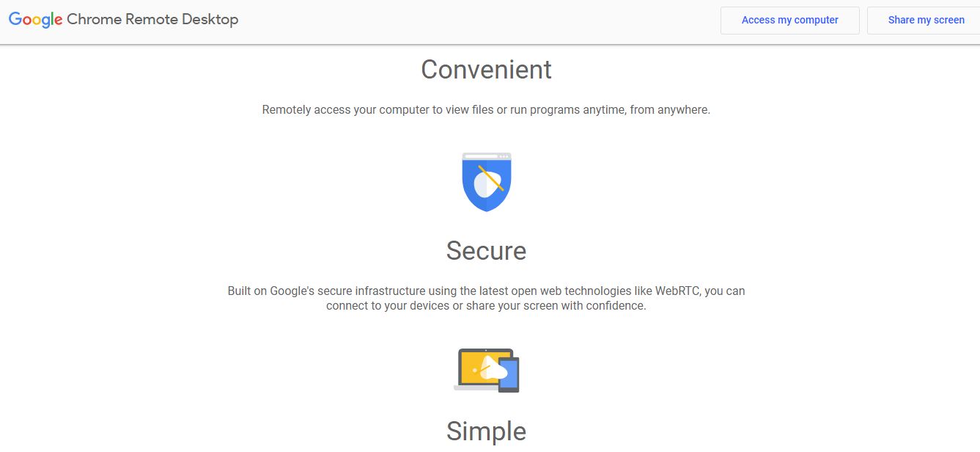Click the Google logo in header
This screenshot has height=452, width=980.
[35, 20]
